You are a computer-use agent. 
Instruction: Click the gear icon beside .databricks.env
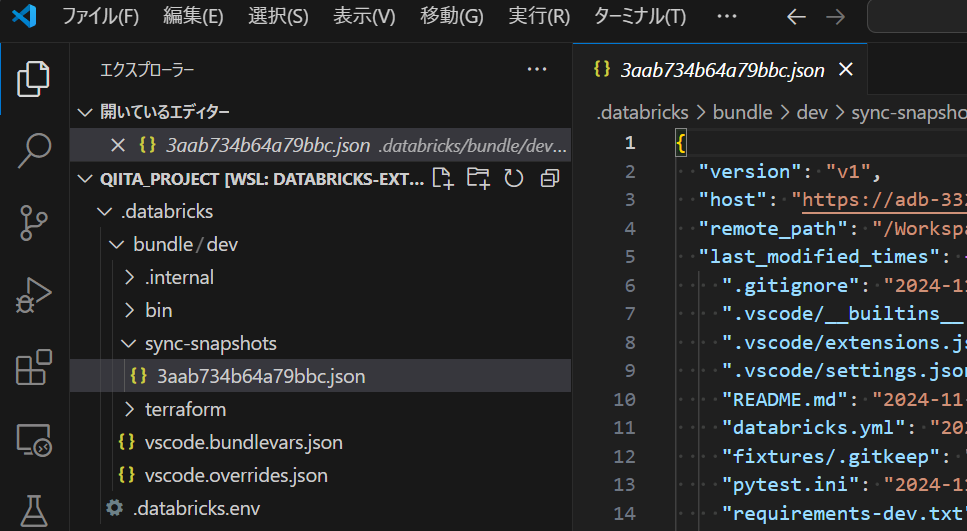click(x=114, y=508)
